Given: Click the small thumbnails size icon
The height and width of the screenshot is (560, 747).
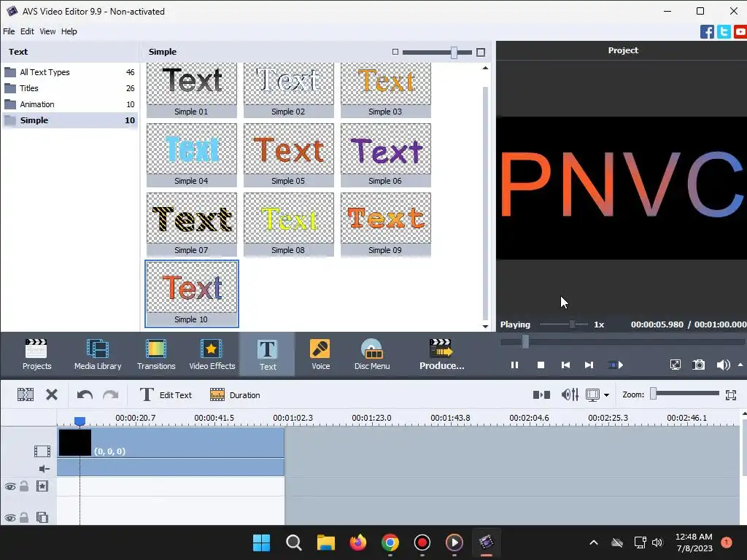Looking at the screenshot, I should [x=395, y=52].
